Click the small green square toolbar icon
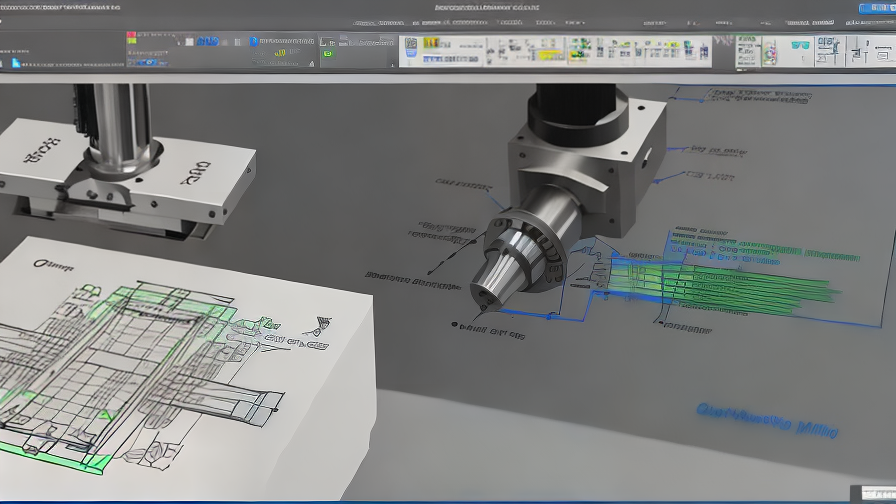Image resolution: width=896 pixels, height=504 pixels. click(x=327, y=54)
